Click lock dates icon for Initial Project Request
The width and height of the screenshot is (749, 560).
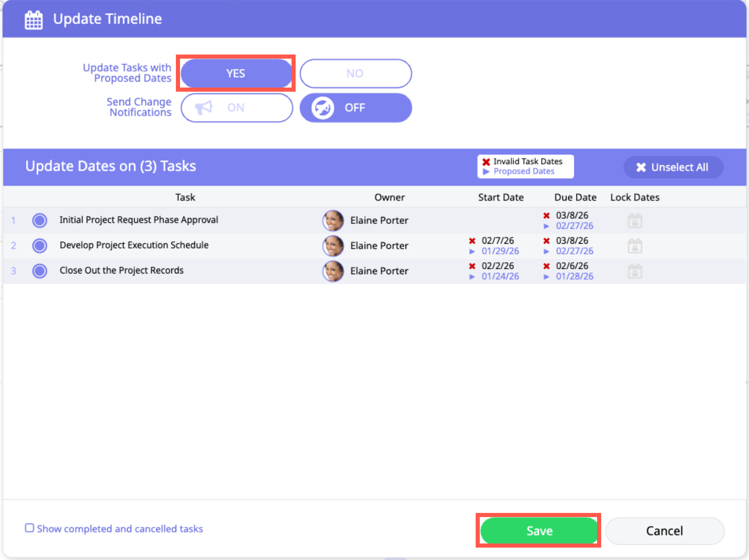point(635,221)
